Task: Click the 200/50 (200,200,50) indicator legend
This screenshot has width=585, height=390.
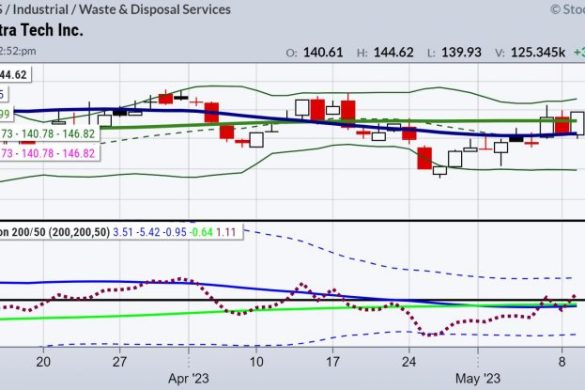Action: 55,232
